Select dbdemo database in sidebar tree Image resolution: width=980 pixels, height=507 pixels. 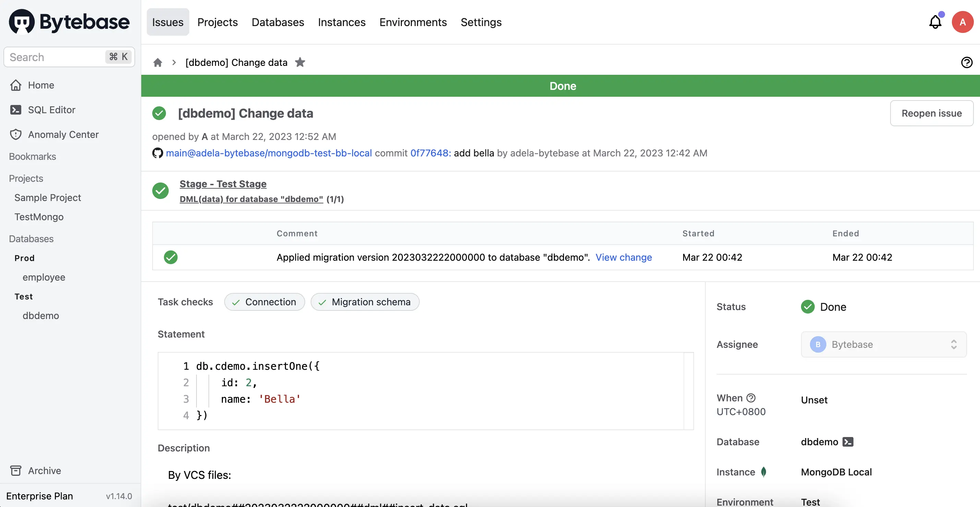[40, 316]
